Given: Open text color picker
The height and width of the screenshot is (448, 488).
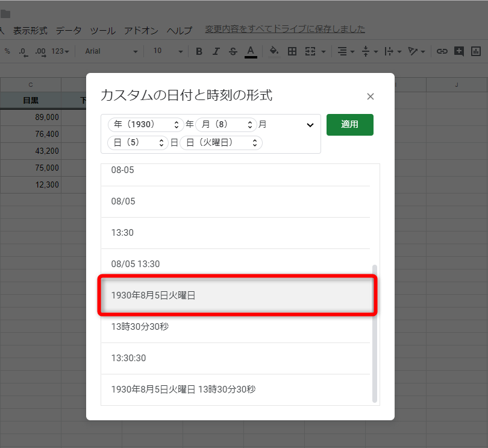Looking at the screenshot, I should tap(251, 51).
